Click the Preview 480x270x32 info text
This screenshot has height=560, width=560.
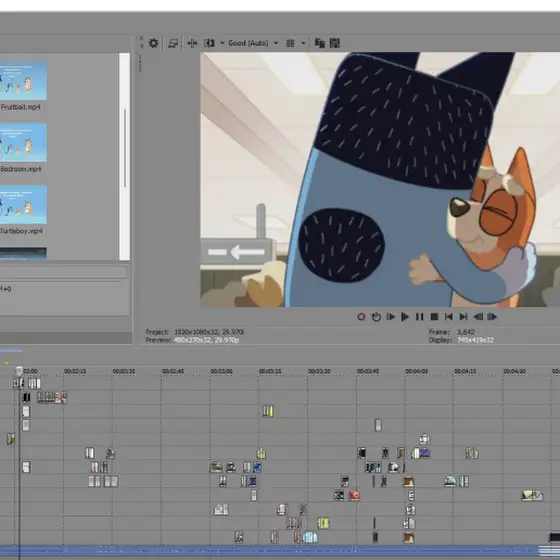[192, 340]
